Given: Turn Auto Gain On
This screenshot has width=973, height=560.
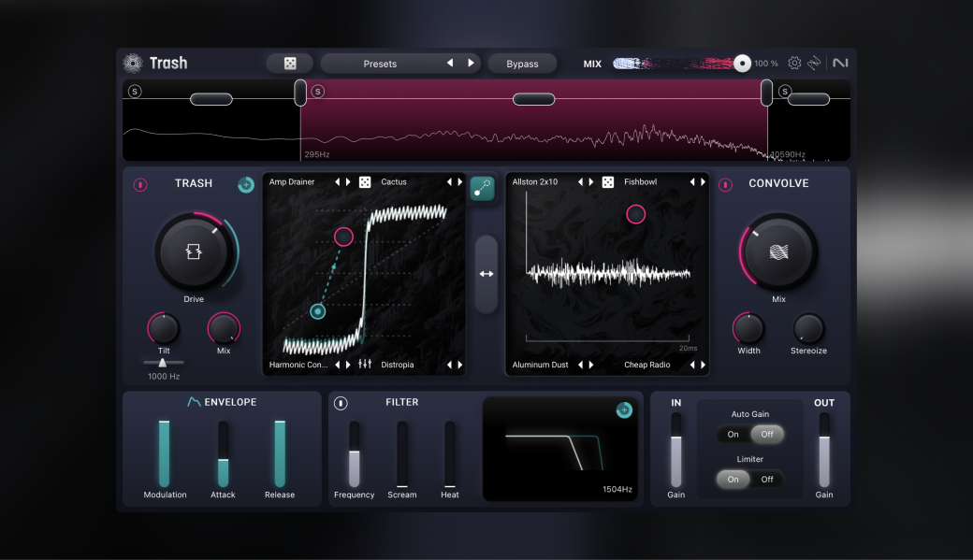Looking at the screenshot, I should 733,434.
